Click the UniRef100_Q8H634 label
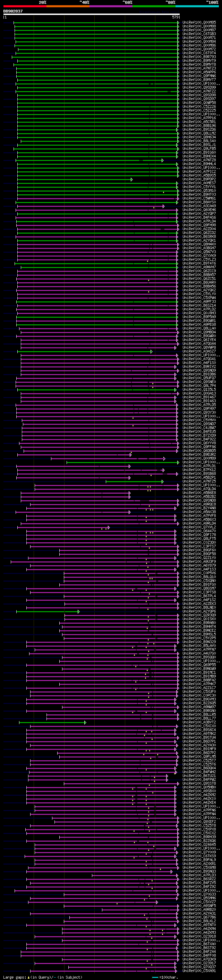Image resolution: width=222 pixels, height=980 pixels. (199, 137)
